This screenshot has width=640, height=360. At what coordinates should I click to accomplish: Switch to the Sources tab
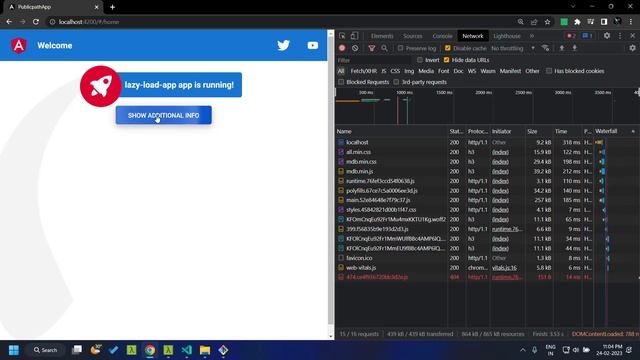click(x=413, y=36)
